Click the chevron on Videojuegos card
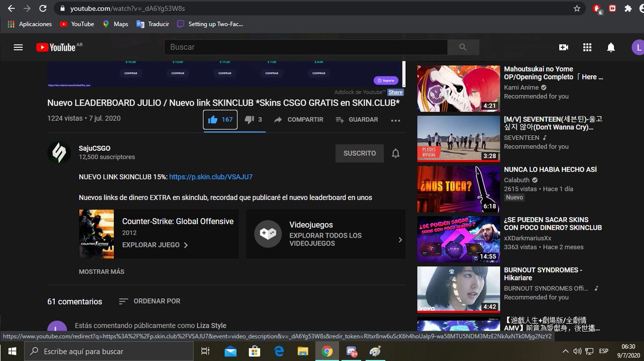The image size is (644, 361). coord(400,240)
